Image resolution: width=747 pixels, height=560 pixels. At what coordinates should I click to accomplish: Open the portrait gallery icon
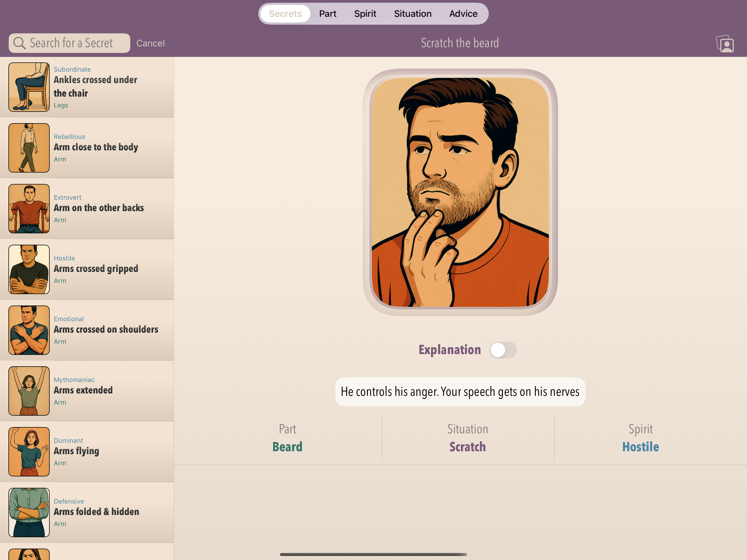click(725, 44)
